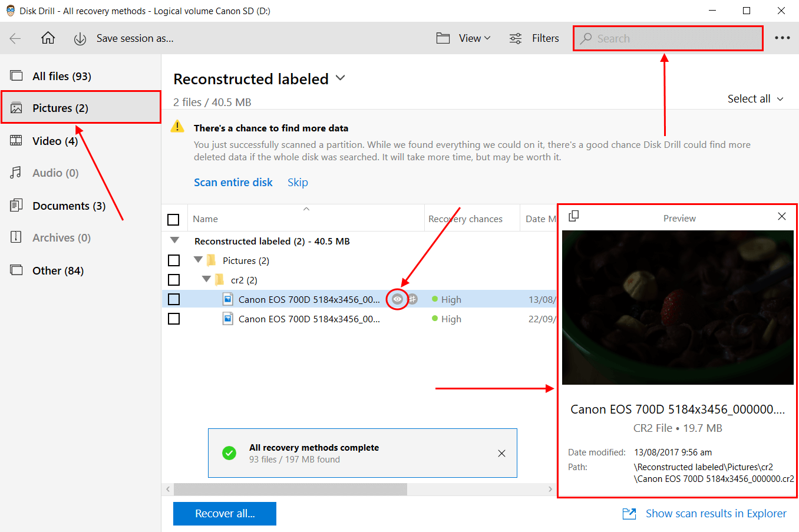The width and height of the screenshot is (799, 532).
Task: Select Video (4) category in sidebar
Action: tap(55, 141)
